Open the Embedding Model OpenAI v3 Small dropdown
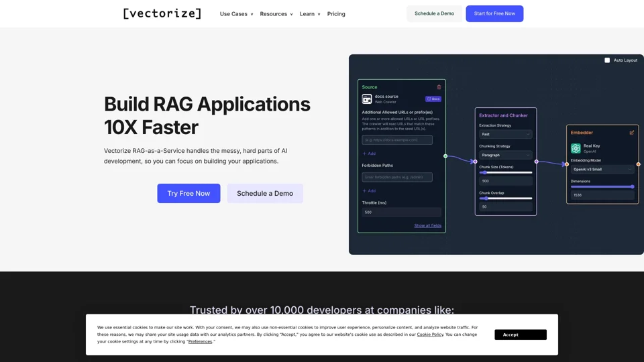644x362 pixels. click(x=602, y=169)
